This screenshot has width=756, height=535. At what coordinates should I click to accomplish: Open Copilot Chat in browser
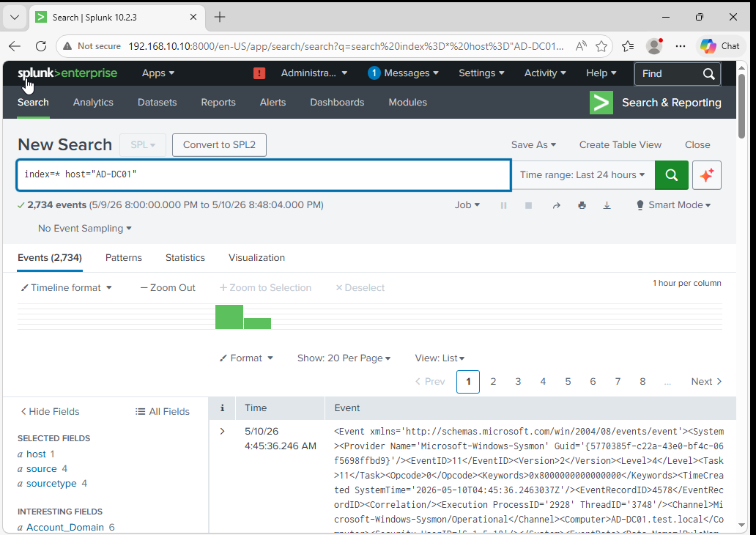point(720,46)
